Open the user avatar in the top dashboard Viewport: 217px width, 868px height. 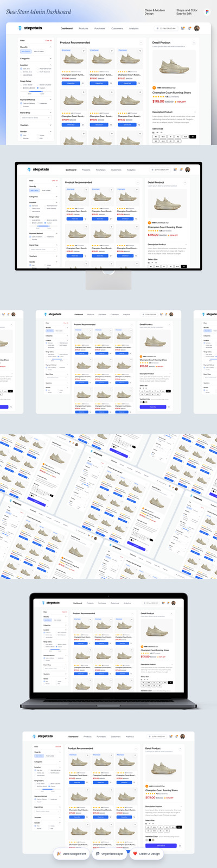197,28
